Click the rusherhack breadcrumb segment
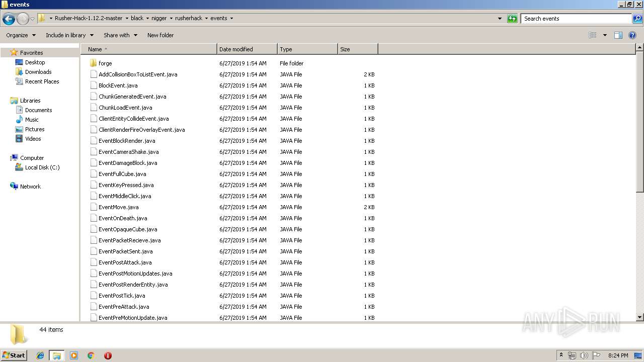The height and width of the screenshot is (362, 644). (x=189, y=18)
